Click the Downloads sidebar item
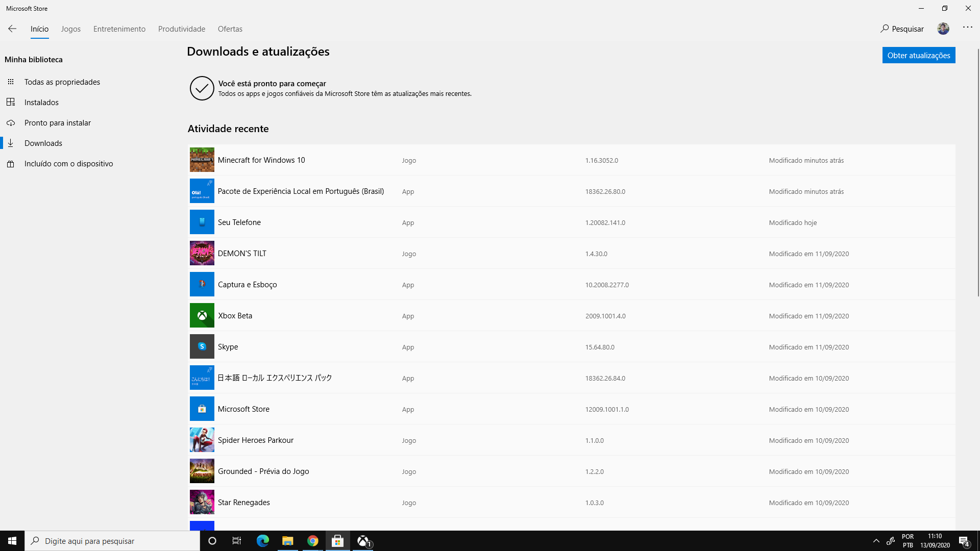Viewport: 980px width, 551px height. (43, 143)
